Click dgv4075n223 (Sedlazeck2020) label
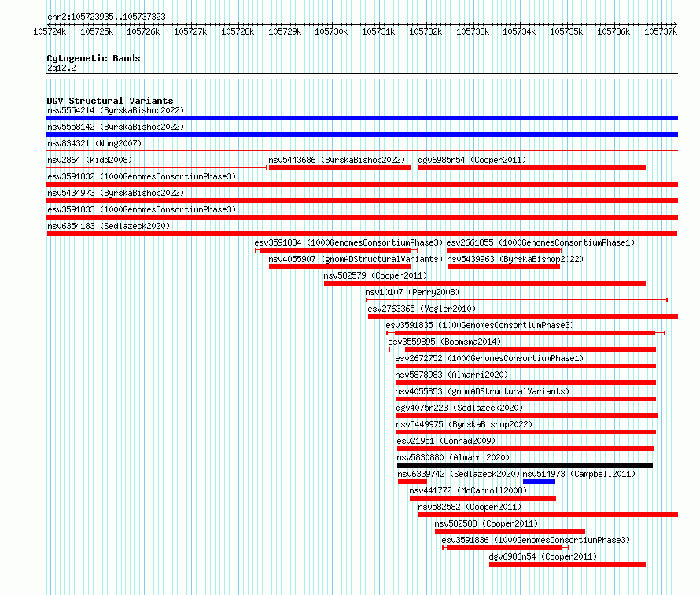The height and width of the screenshot is (595, 700). [459, 408]
